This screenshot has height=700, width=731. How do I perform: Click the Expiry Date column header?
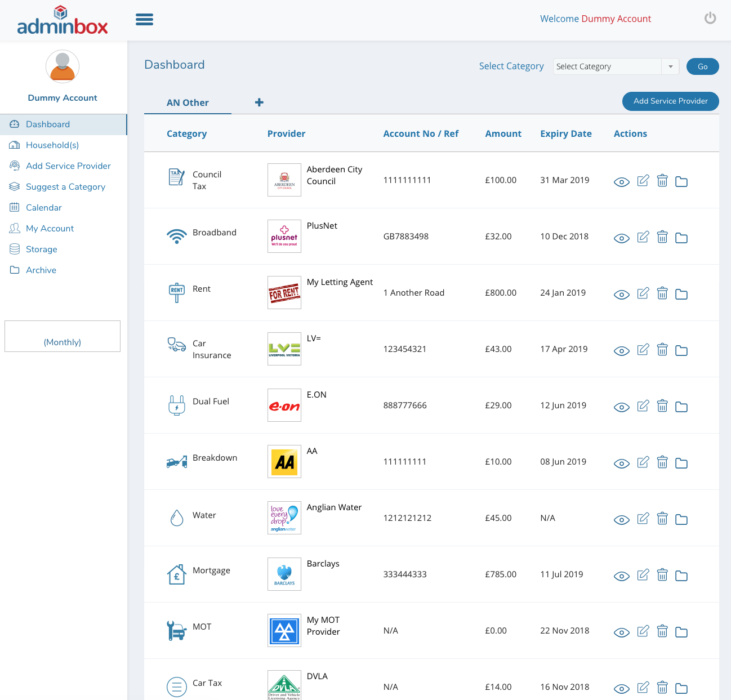tap(566, 133)
